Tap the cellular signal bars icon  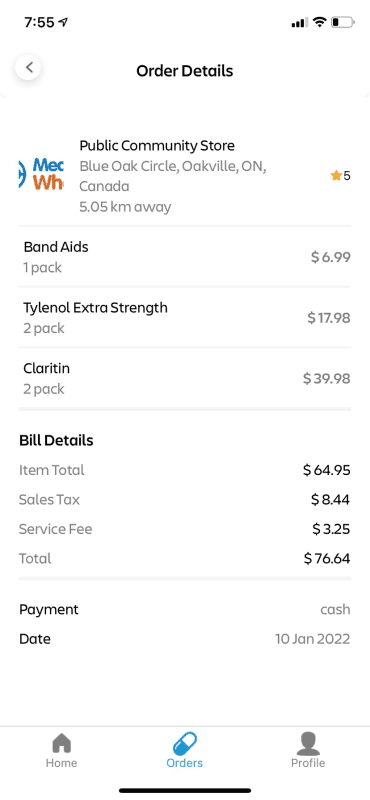300,23
